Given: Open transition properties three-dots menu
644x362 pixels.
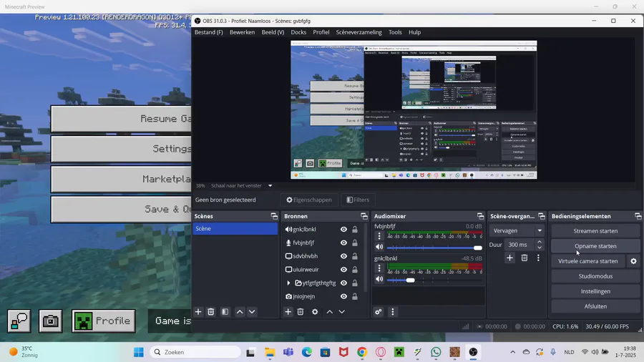Looking at the screenshot, I should (538, 258).
